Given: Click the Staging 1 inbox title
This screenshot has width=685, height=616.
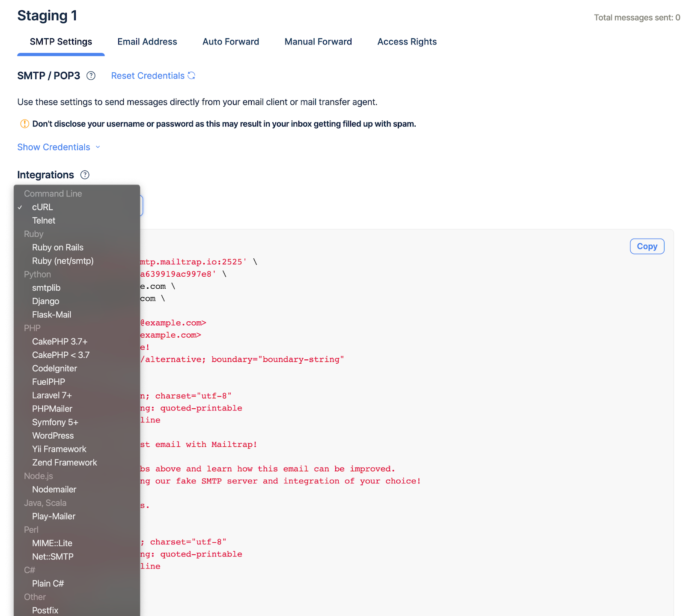Looking at the screenshot, I should (47, 15).
